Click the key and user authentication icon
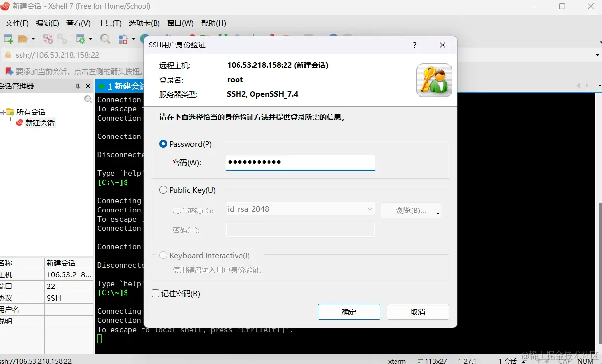602x364 pixels. [x=434, y=80]
